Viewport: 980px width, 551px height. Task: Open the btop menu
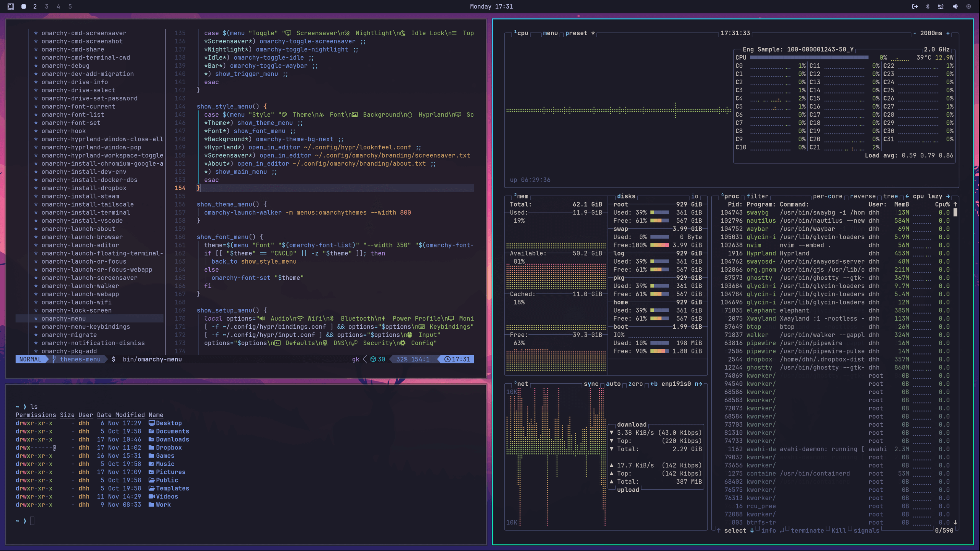point(550,33)
